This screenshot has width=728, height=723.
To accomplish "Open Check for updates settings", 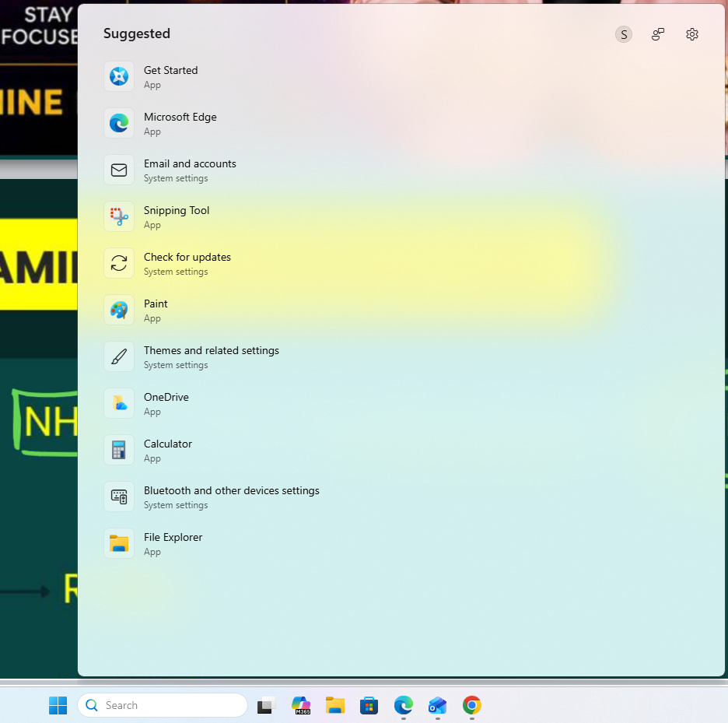I will click(x=167, y=264).
